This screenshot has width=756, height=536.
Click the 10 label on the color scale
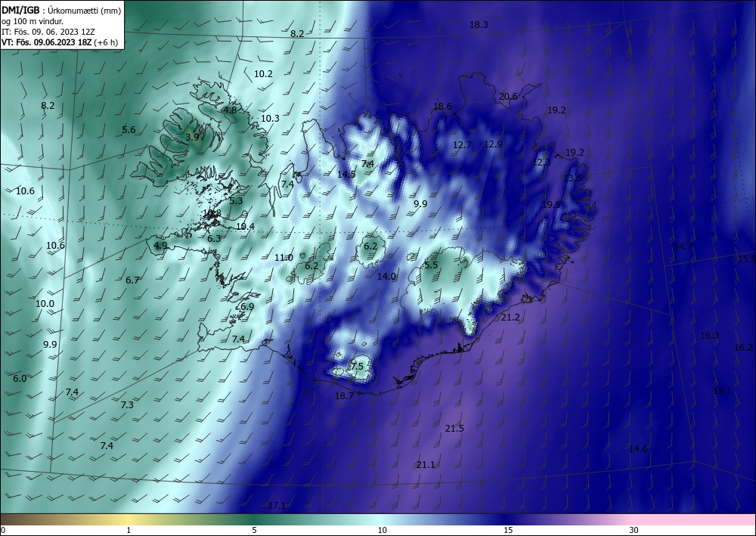(x=383, y=530)
